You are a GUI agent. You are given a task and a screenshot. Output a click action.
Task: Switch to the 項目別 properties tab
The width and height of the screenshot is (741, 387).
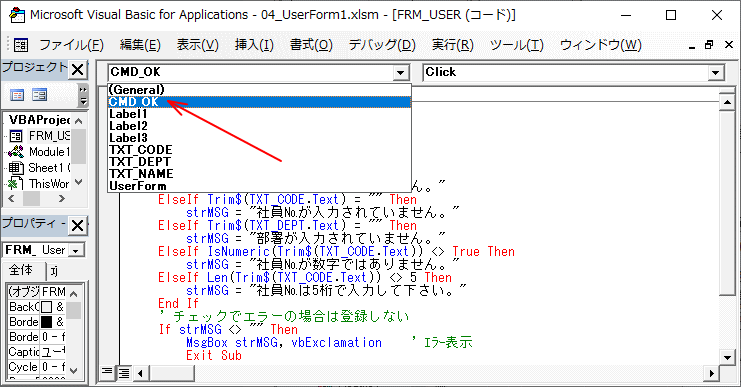point(55,271)
